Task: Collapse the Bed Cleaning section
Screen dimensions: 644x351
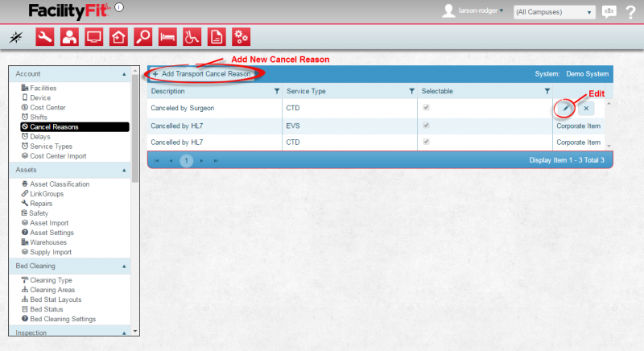Action: (x=124, y=266)
